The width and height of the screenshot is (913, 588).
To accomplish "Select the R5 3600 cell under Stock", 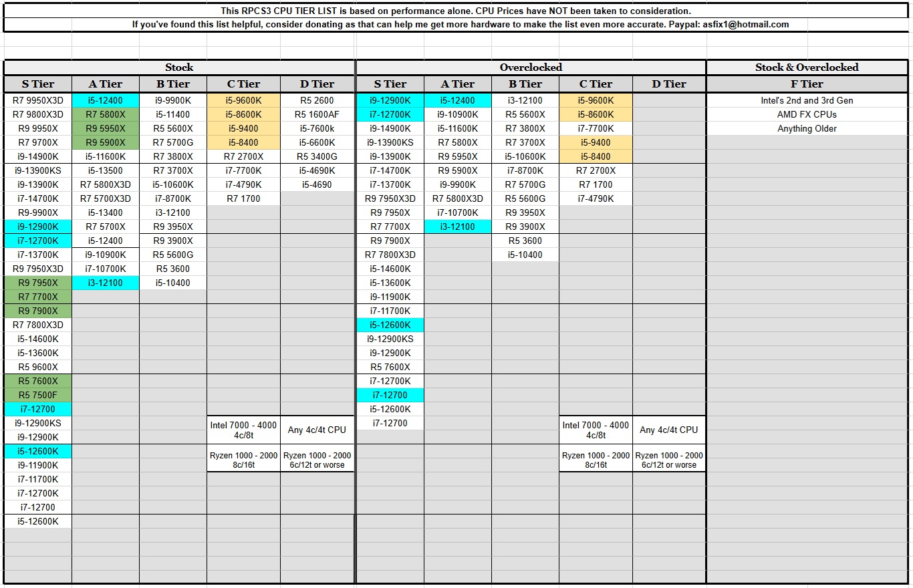I will point(173,269).
